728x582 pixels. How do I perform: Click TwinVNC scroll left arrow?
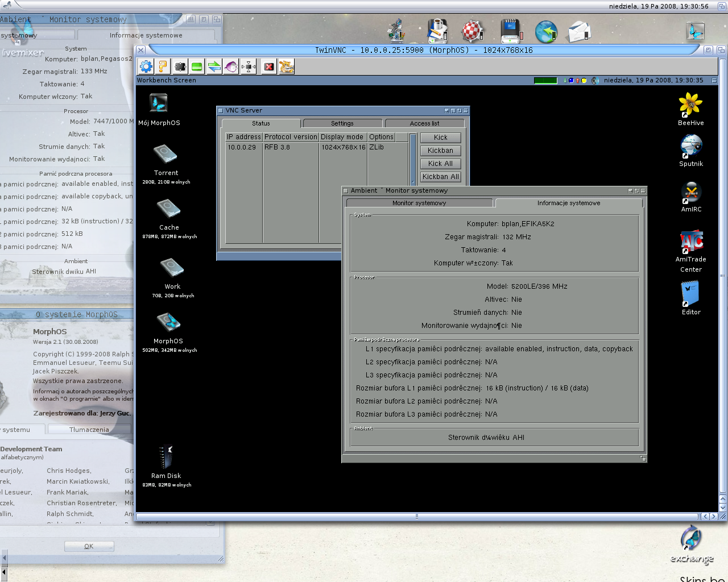[705, 517]
